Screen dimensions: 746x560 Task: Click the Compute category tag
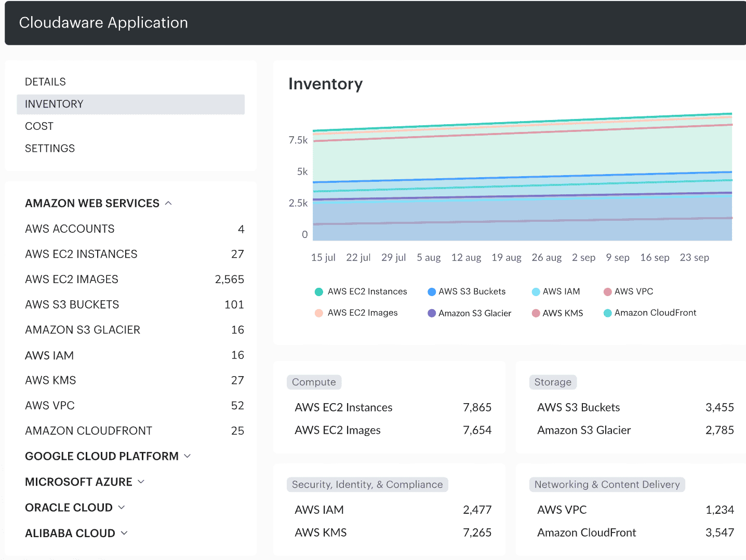314,382
